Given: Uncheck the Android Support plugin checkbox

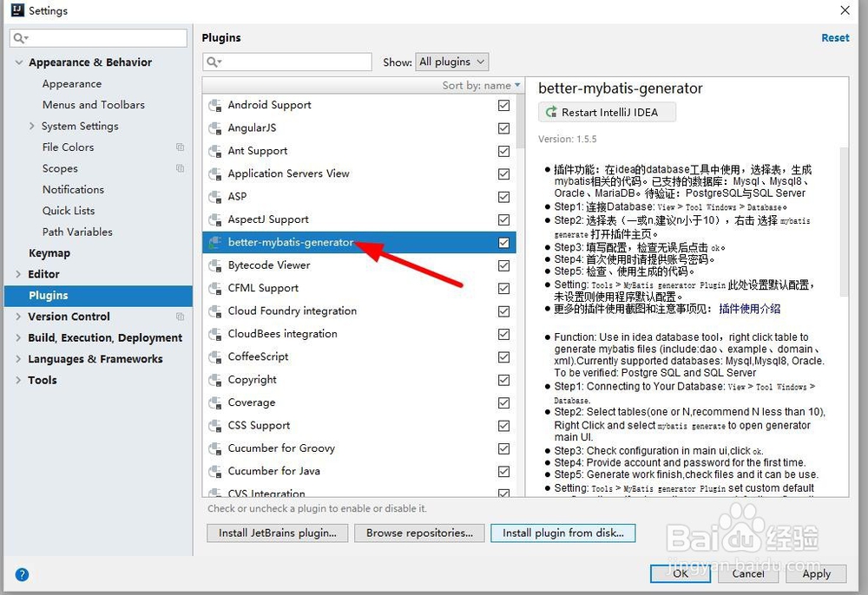Looking at the screenshot, I should (x=503, y=105).
